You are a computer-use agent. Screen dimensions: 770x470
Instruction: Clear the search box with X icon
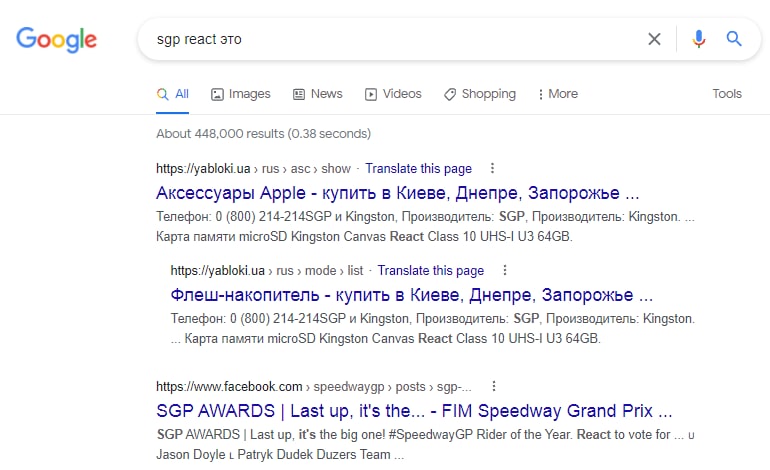coord(654,39)
